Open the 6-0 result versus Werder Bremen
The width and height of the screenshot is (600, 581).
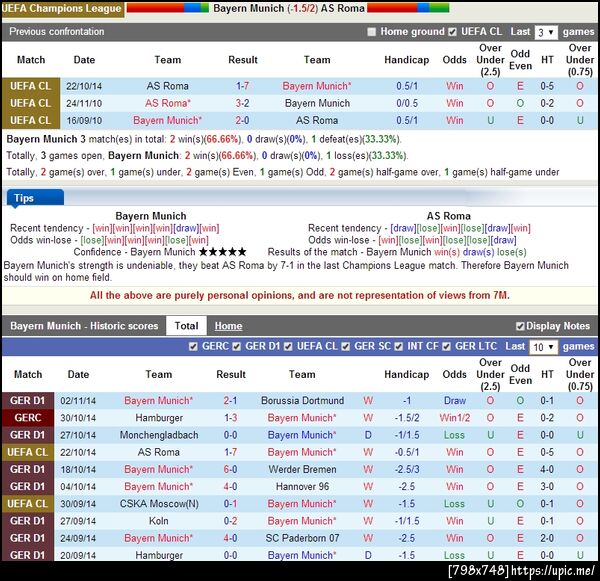coord(230,470)
